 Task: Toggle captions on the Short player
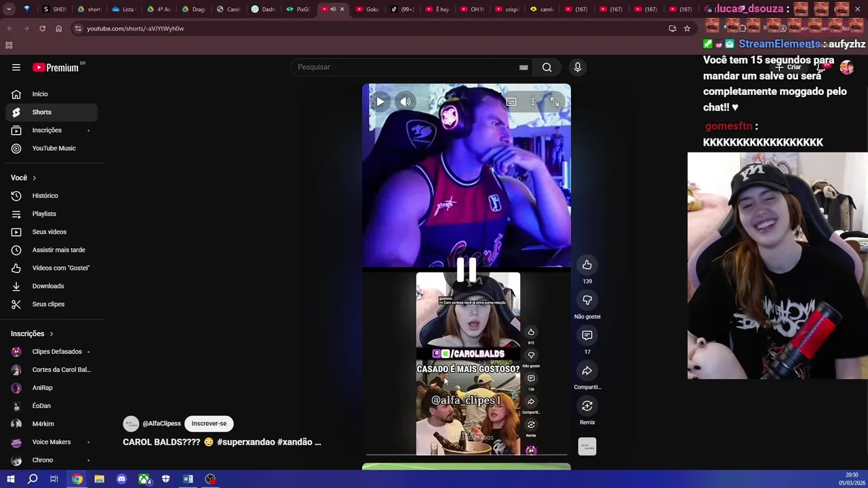point(511,102)
